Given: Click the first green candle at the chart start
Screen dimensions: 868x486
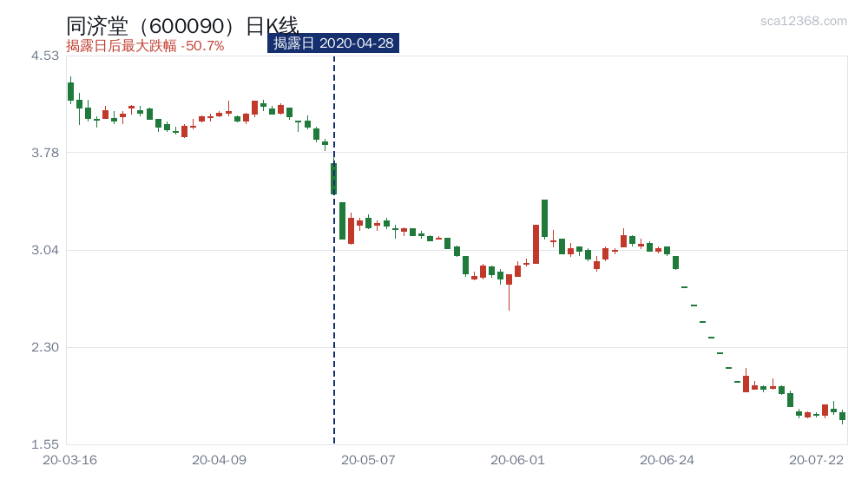Looking at the screenshot, I should tap(70, 91).
